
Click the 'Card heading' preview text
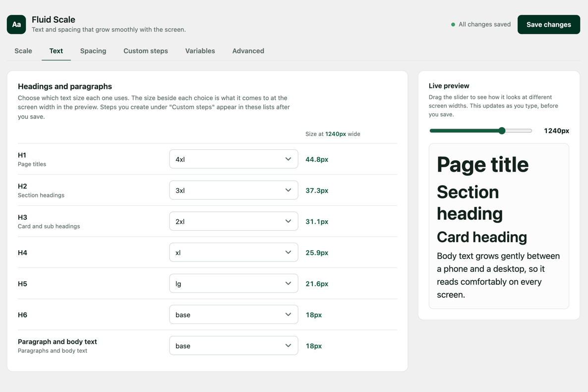(482, 237)
